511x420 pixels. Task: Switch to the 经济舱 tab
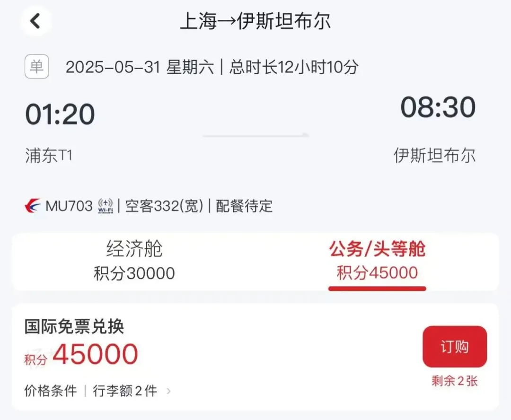(x=134, y=261)
